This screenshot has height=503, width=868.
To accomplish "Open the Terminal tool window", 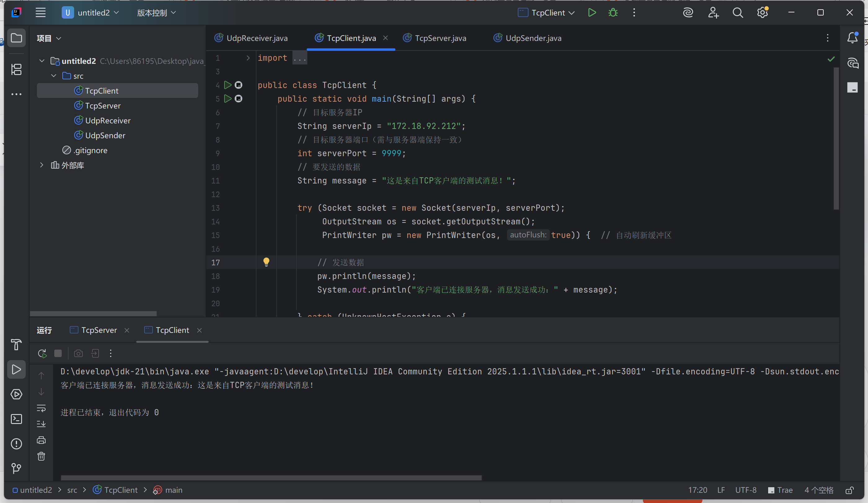I will (16, 419).
